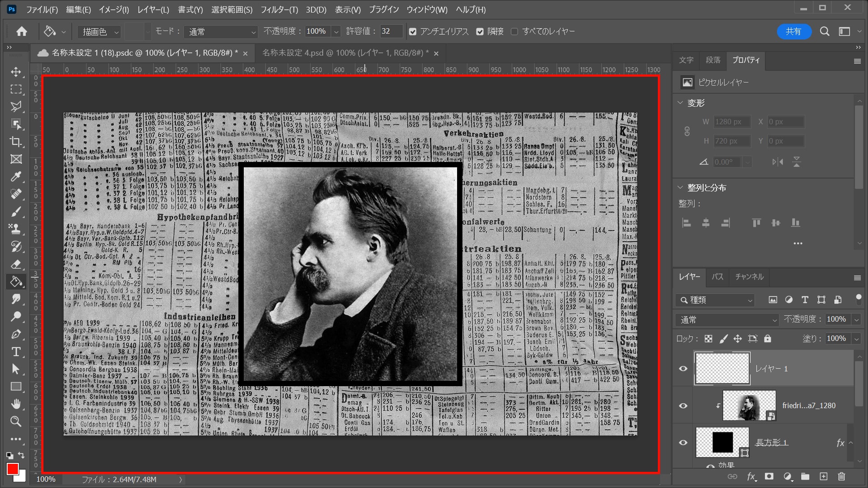868x488 pixels.
Task: Open the 描画色 fill source dropdown
Action: pos(99,32)
